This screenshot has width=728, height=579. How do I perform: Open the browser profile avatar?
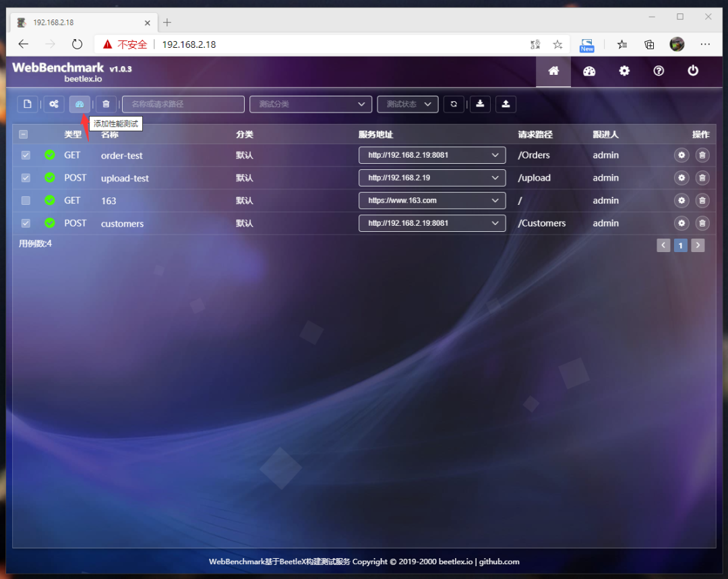coord(677,44)
